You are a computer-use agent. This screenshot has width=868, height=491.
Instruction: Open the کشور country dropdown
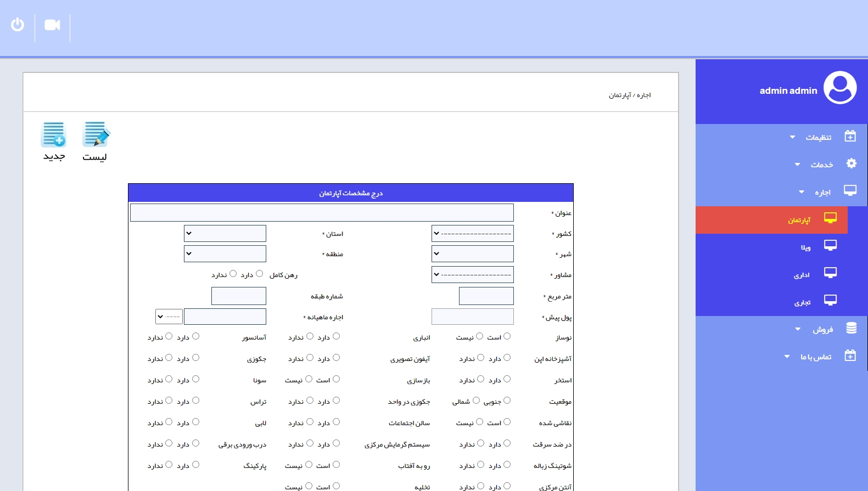473,234
